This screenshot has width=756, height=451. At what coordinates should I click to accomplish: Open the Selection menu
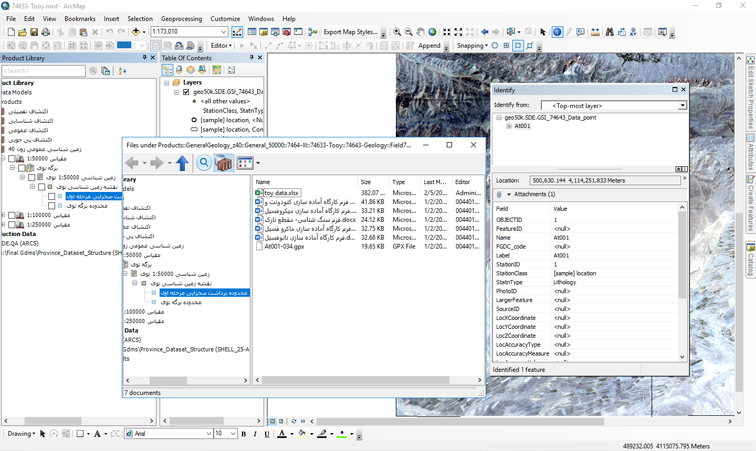click(x=140, y=19)
